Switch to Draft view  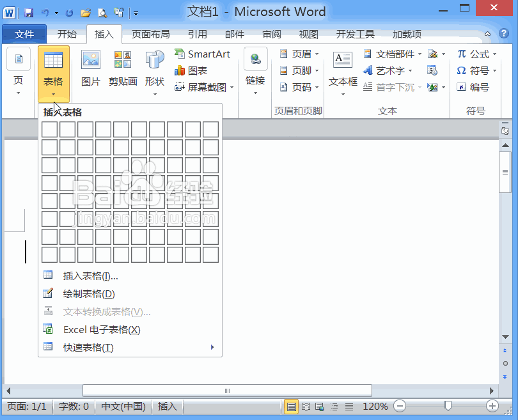349,407
